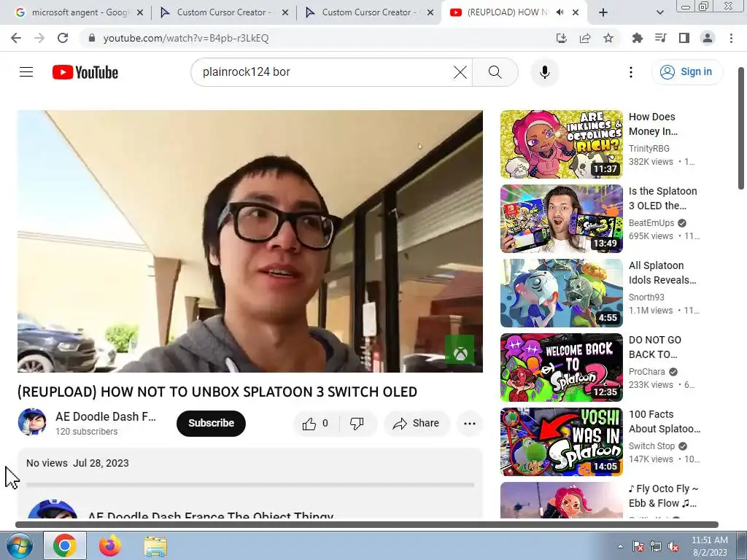Screen dimensions: 747x560
Task: Go forward with browser forward arrow
Action: 39,38
